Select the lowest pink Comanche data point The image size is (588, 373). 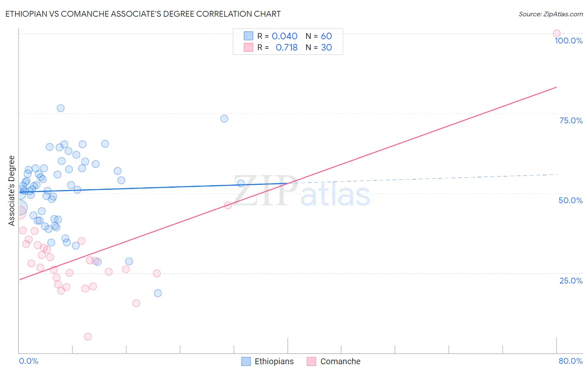tap(88, 337)
